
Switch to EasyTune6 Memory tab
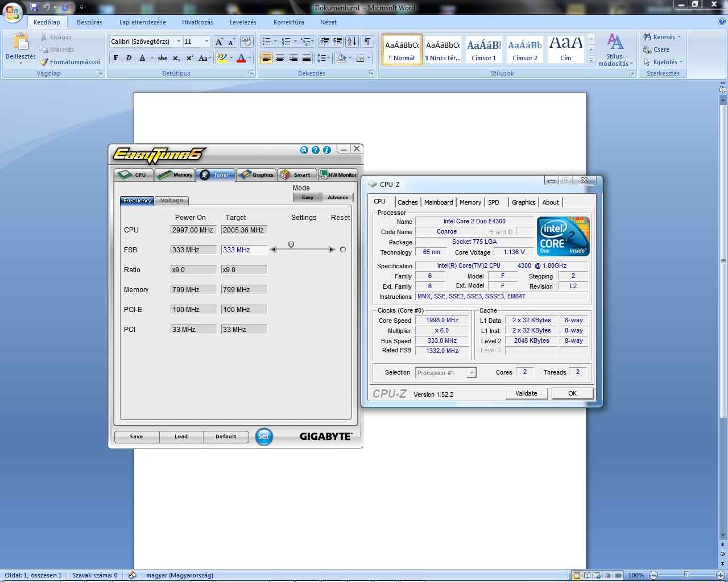tap(175, 175)
